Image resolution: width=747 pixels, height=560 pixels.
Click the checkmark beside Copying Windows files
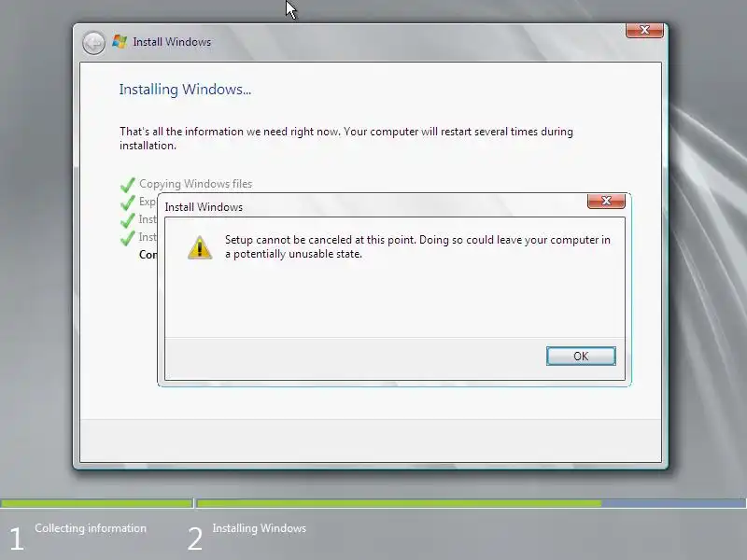point(128,184)
